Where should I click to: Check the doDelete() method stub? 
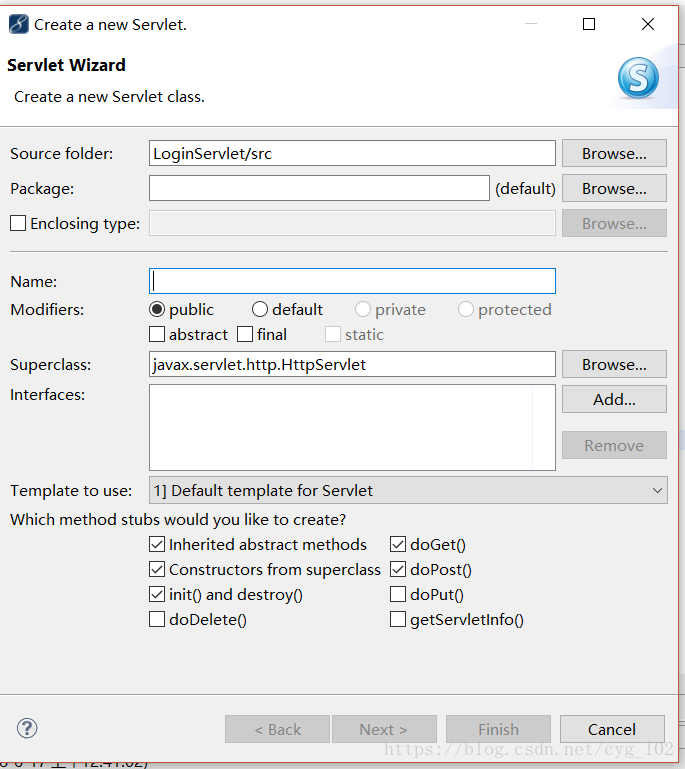pos(157,619)
